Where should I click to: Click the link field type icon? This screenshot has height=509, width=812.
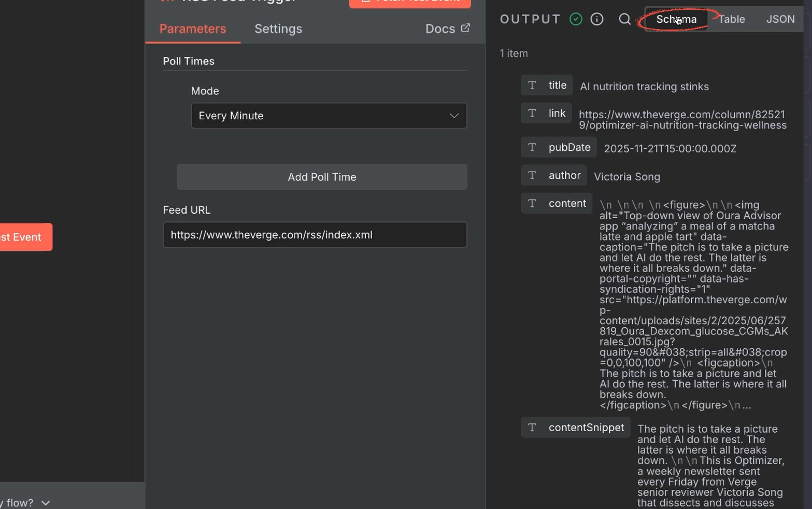pyautogui.click(x=533, y=113)
